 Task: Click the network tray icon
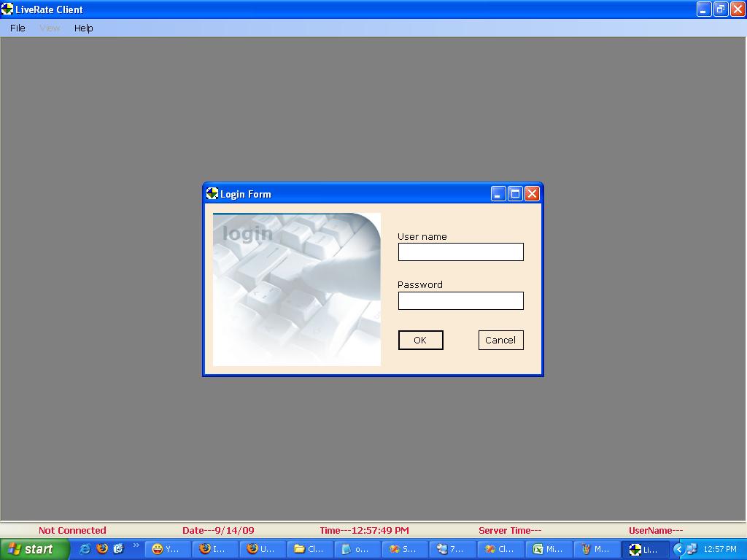(x=692, y=550)
